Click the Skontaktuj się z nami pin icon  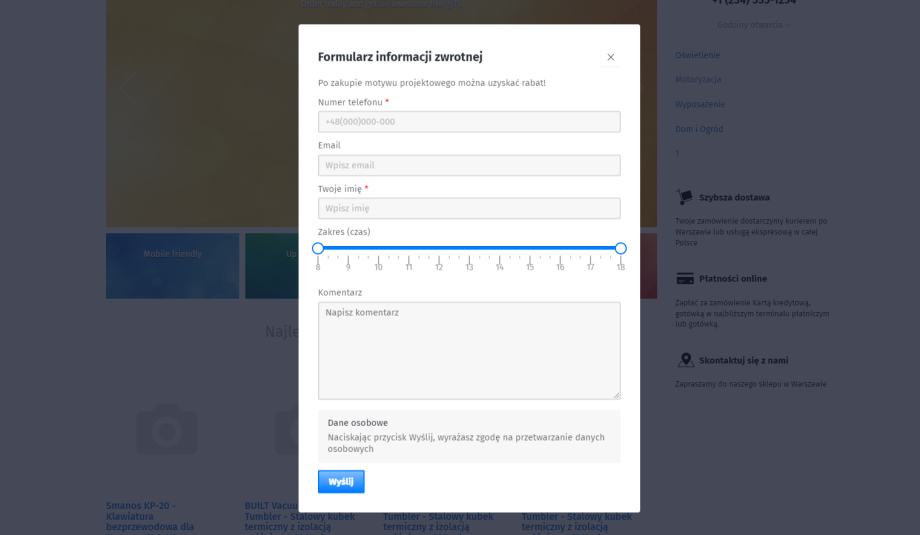685,360
